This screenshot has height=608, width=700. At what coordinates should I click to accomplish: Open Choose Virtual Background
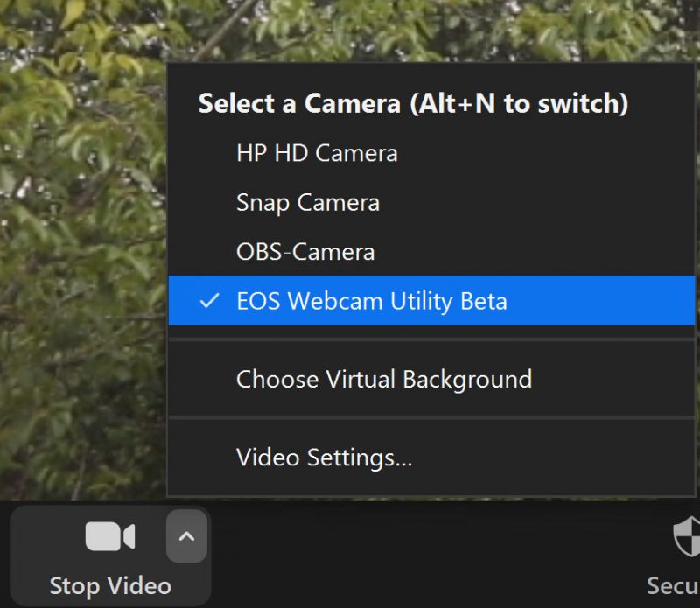click(383, 379)
